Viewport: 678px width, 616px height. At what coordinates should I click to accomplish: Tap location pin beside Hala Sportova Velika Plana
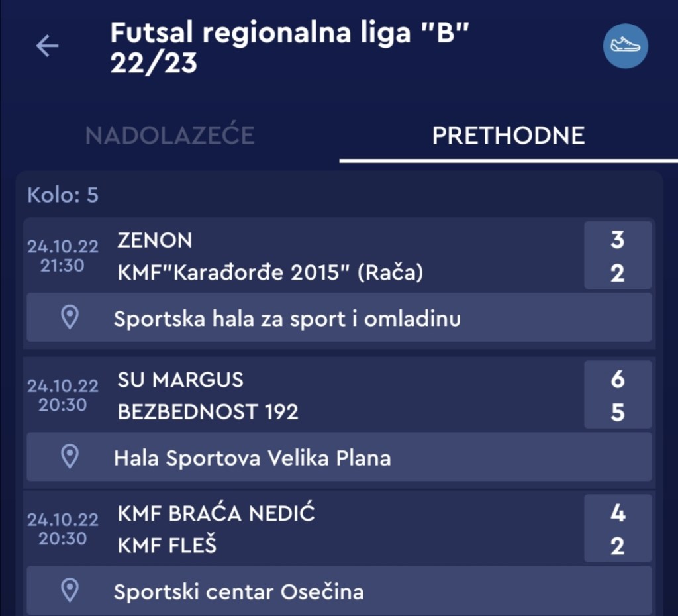pyautogui.click(x=70, y=457)
